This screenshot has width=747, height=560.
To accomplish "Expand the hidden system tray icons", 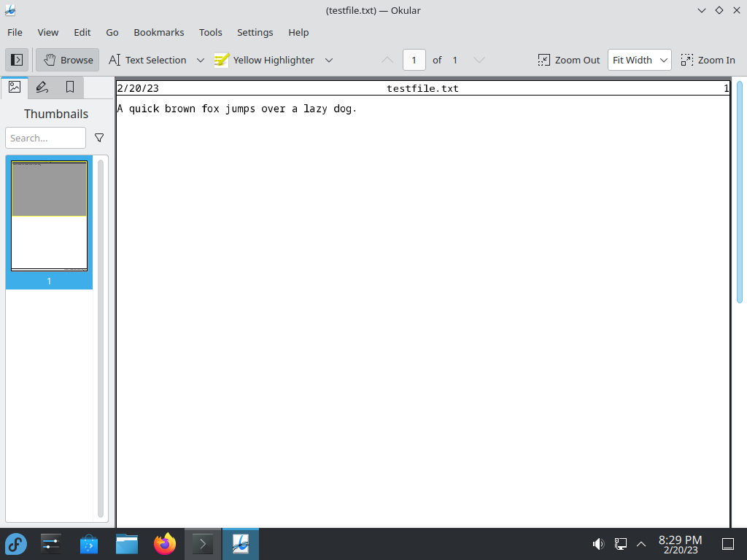I will point(641,544).
